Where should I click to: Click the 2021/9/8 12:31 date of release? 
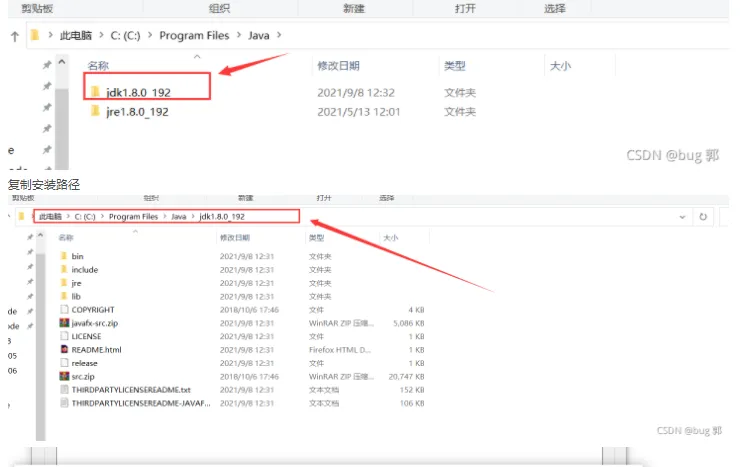(246, 363)
